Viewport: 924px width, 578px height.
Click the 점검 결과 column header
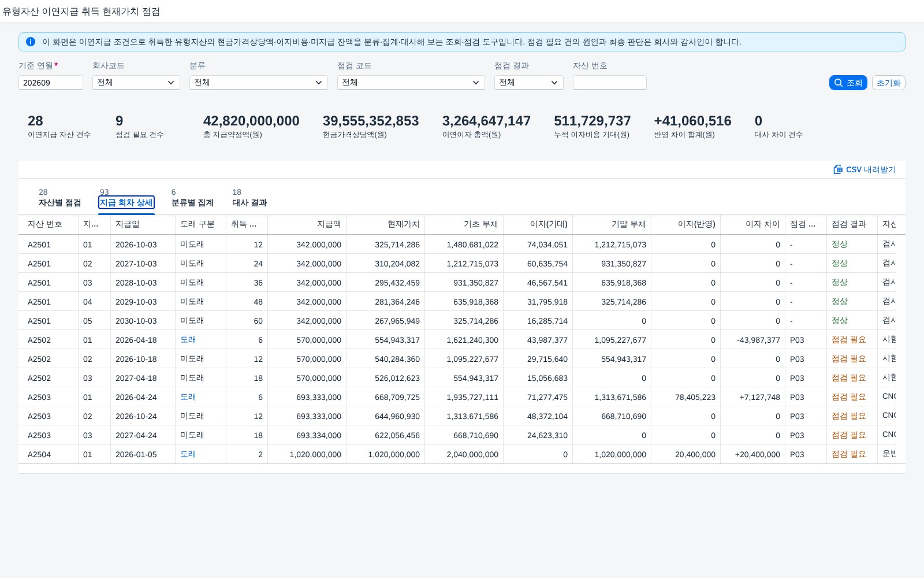pos(852,224)
